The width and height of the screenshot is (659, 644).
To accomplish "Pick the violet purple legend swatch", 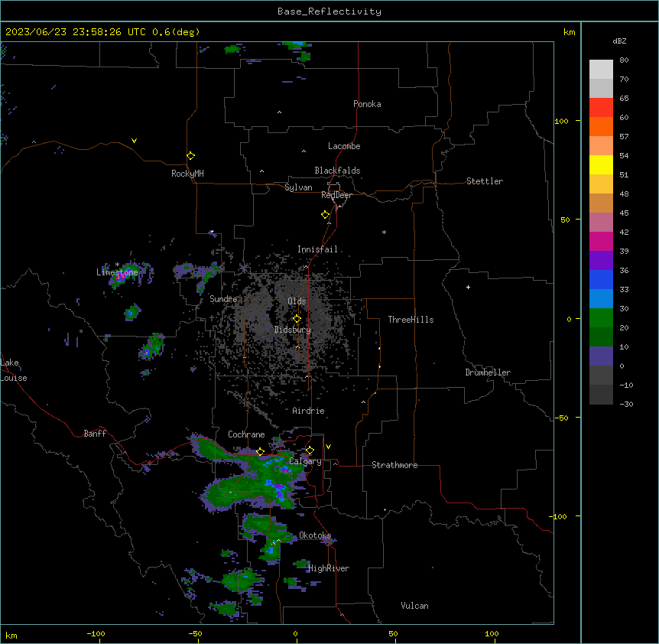I will pyautogui.click(x=601, y=261).
